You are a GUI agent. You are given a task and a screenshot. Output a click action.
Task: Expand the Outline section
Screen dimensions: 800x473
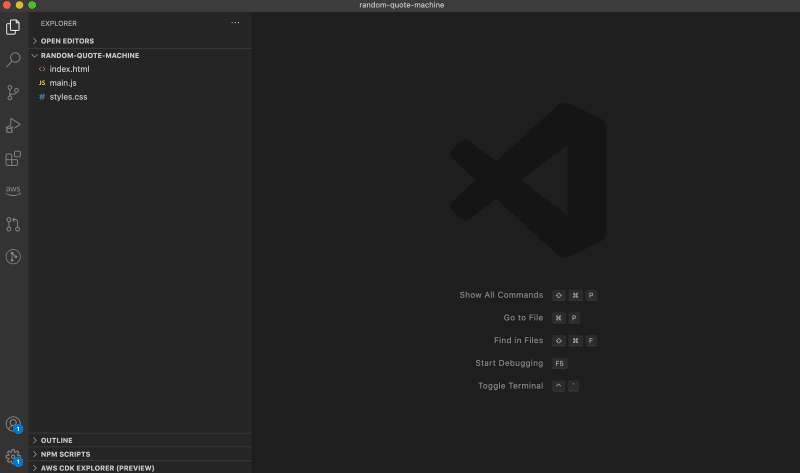pyautogui.click(x=140, y=440)
